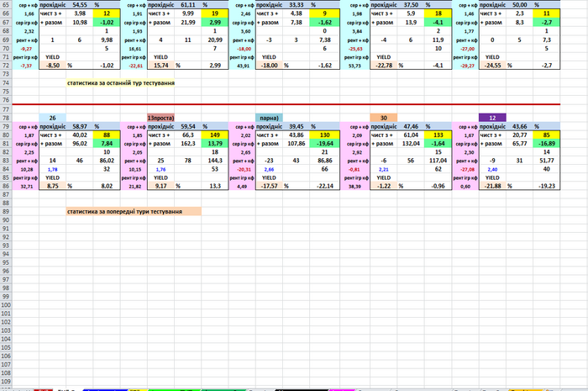Select the cell '13проста)'
588x391 pixels.
[160, 118]
